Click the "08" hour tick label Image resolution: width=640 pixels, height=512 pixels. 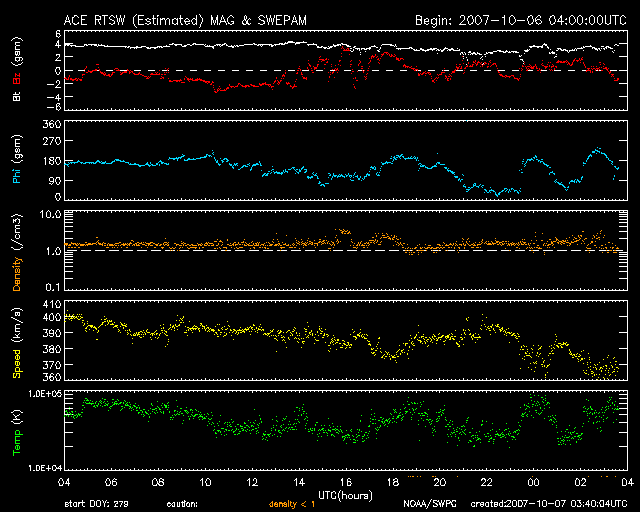click(158, 483)
